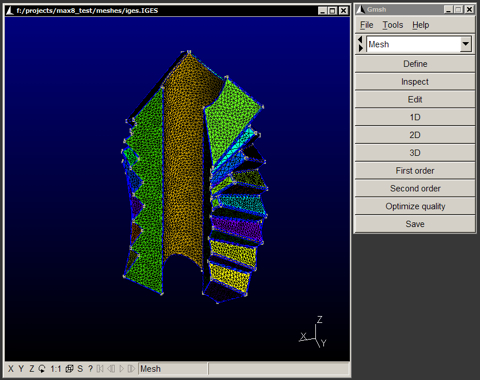
Task: Toggle mouse selection with S button
Action: click(x=80, y=369)
